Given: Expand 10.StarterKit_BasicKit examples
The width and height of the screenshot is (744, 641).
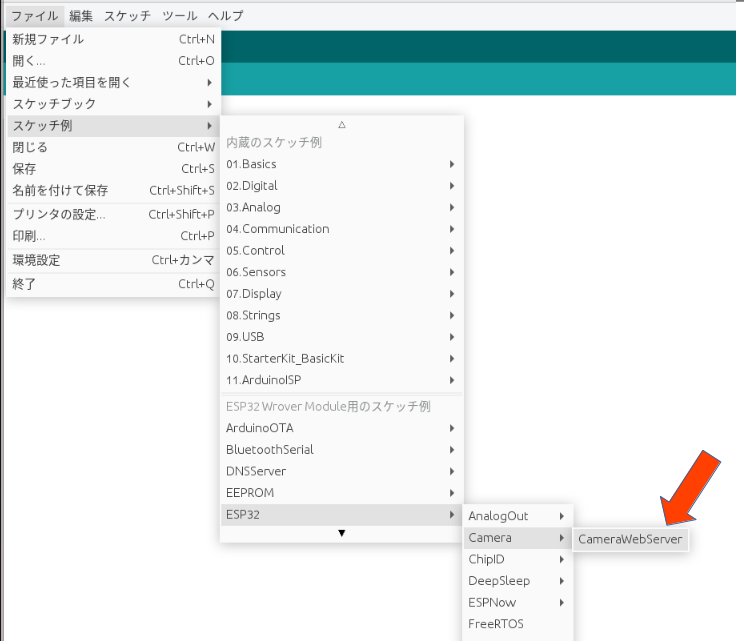Looking at the screenshot, I should [342, 358].
